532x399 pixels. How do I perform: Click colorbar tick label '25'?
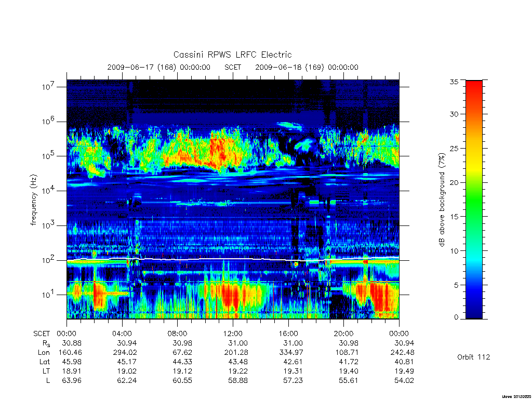[454, 149]
